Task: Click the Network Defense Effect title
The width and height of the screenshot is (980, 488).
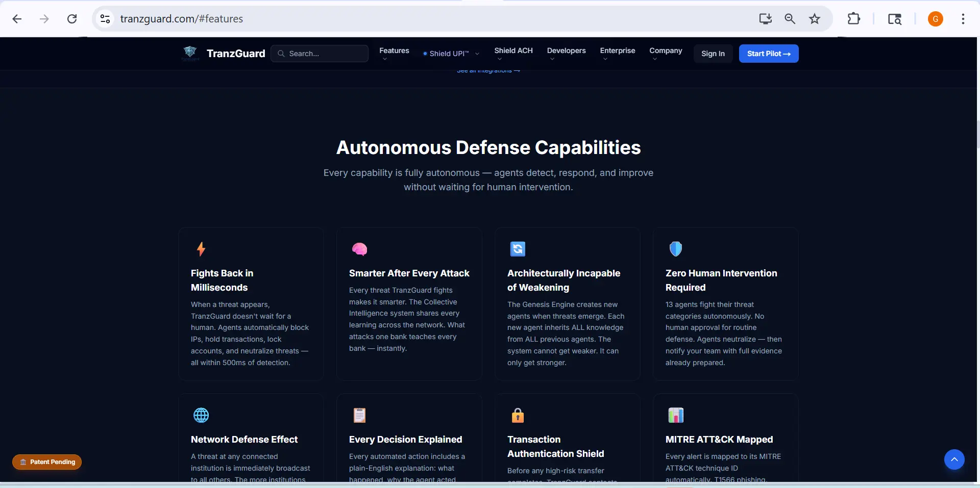Action: pos(244,440)
